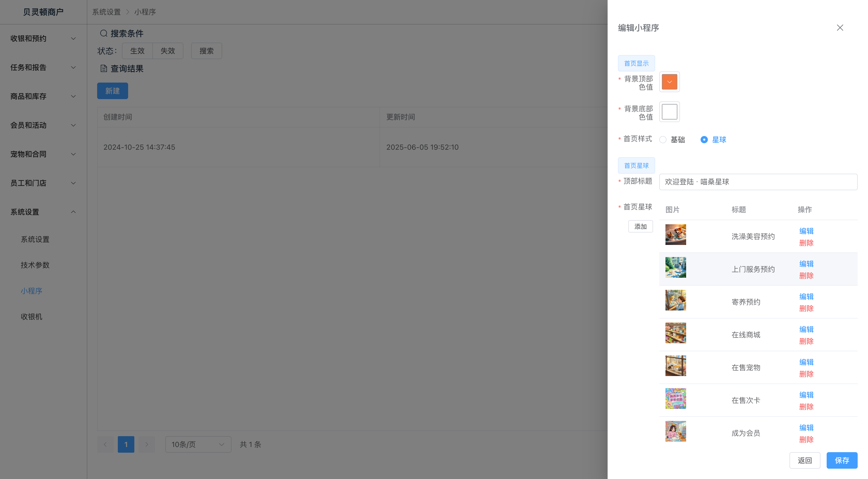
Task: Open the 技术参数 submenu item
Action: point(35,265)
